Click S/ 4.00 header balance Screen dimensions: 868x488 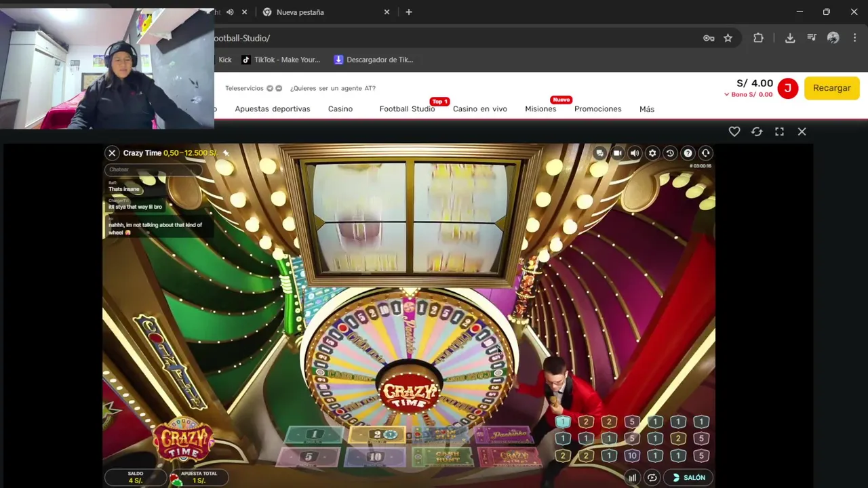[755, 83]
